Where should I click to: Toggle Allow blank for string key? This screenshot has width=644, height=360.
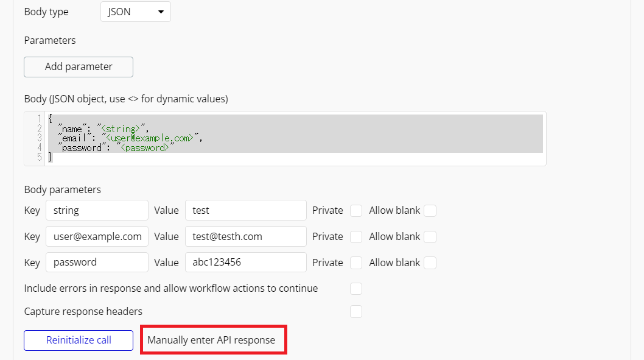pyautogui.click(x=430, y=211)
